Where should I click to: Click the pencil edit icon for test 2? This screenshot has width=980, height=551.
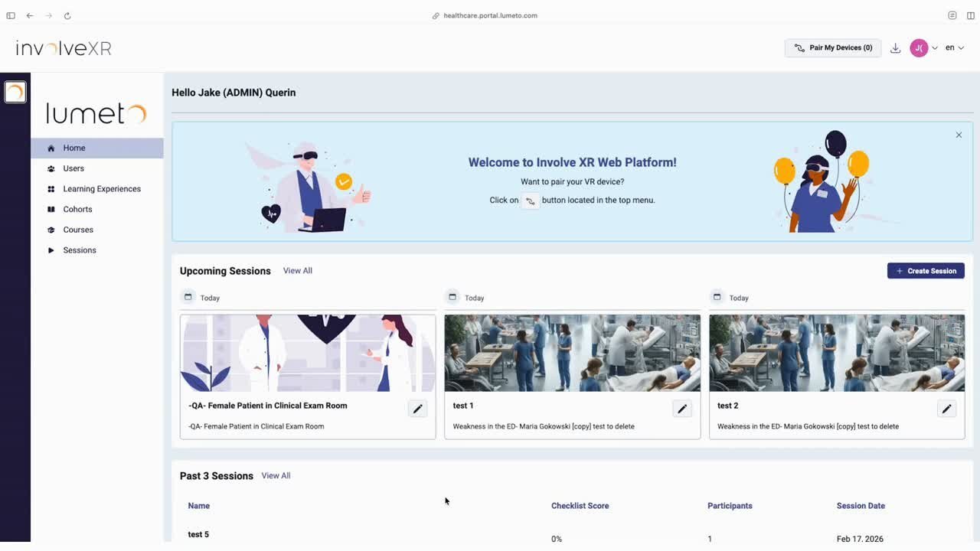[946, 409]
